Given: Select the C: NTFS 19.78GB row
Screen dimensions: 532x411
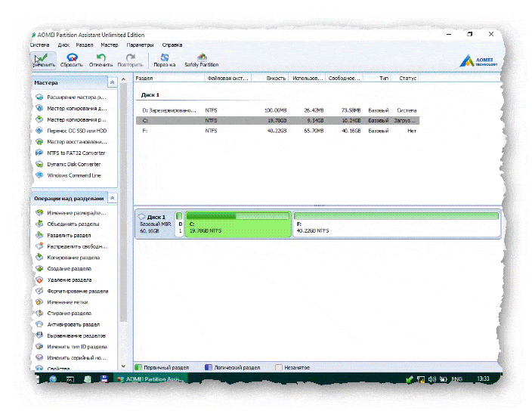Looking at the screenshot, I should (x=277, y=120).
